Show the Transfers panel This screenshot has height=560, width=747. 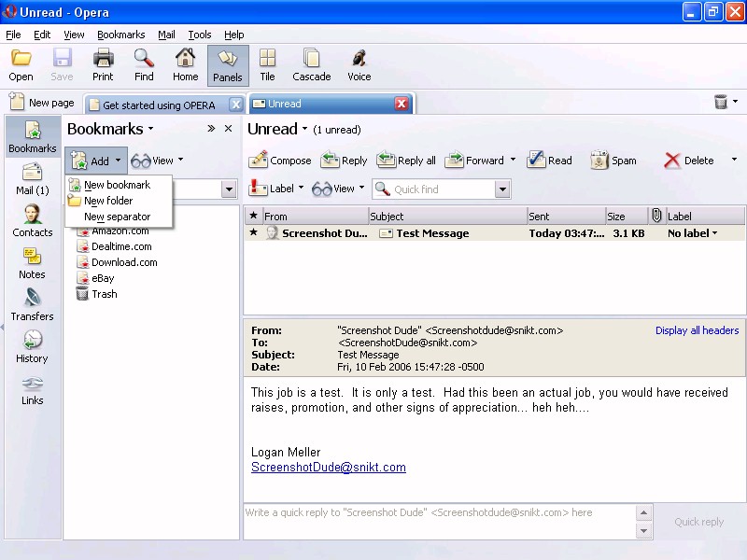33,304
